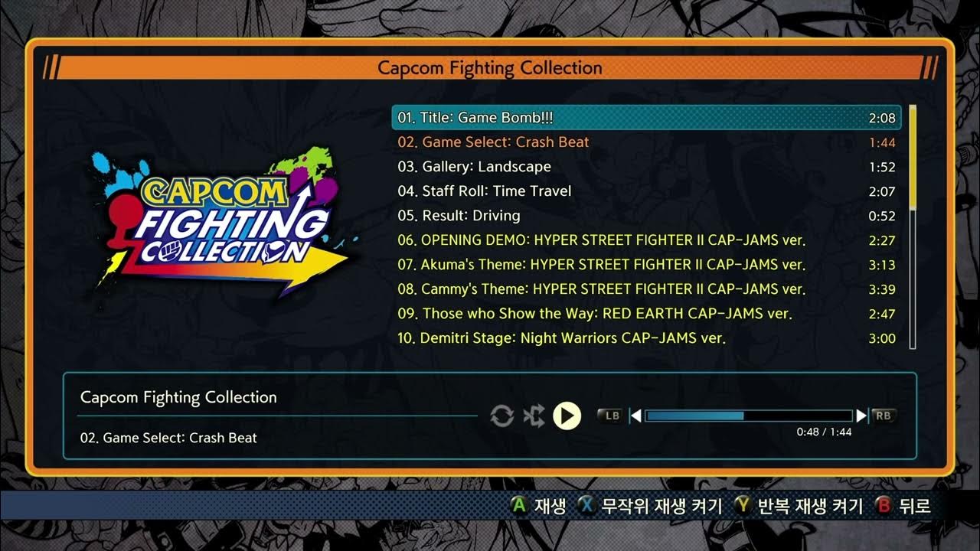
Task: Click the green A button icon
Action: coord(520,505)
